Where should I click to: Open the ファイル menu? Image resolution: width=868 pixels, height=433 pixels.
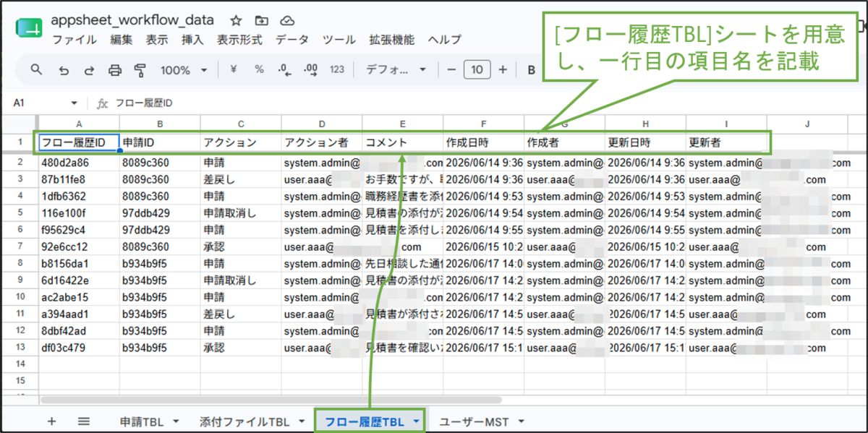(x=75, y=40)
